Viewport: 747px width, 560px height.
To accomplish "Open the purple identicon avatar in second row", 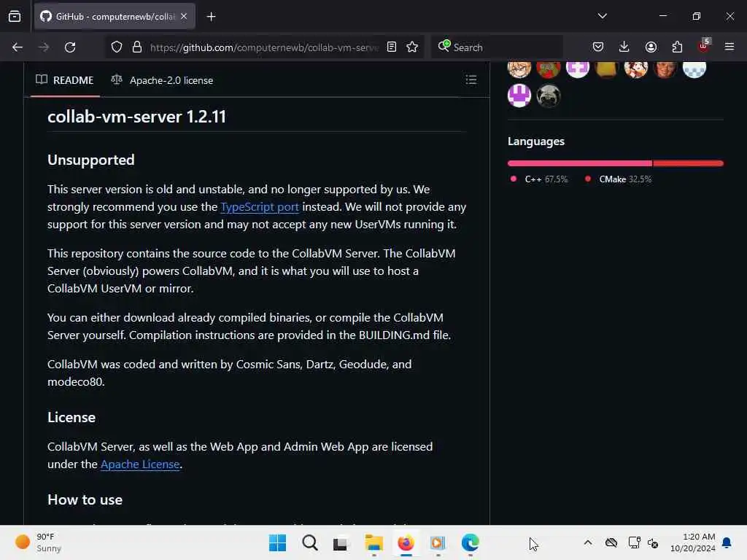I will (x=519, y=96).
